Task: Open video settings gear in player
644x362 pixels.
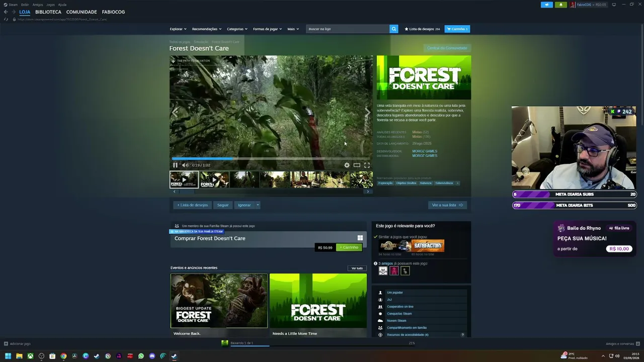Action: (347, 165)
